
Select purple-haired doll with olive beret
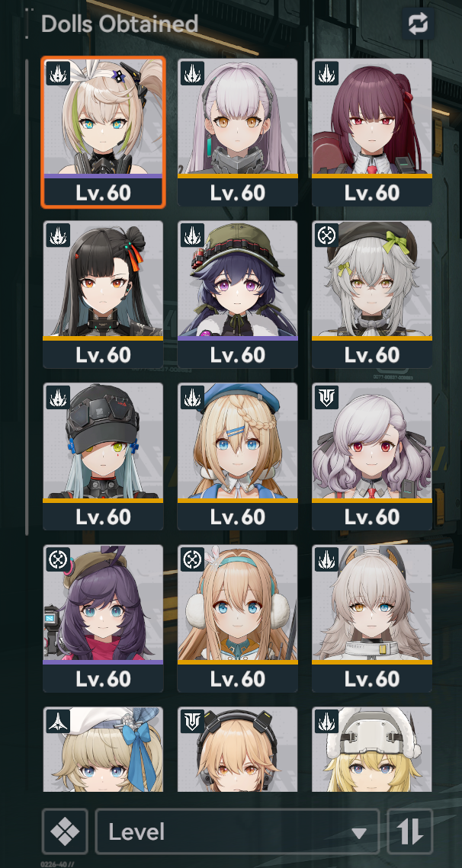pyautogui.click(x=103, y=619)
